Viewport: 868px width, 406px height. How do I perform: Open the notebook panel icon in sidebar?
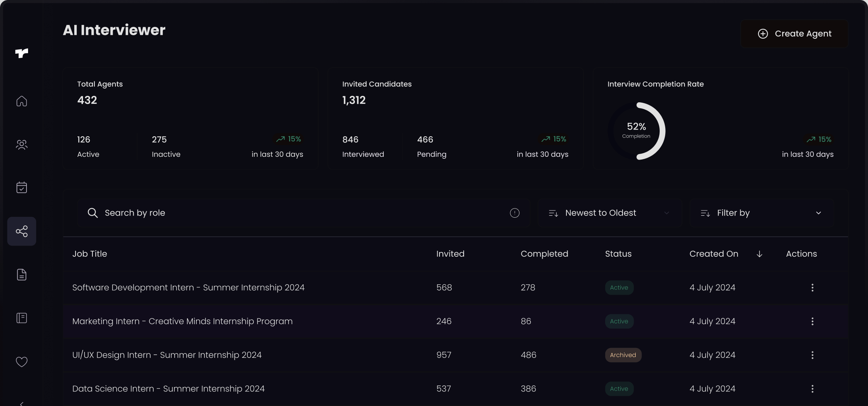22,318
